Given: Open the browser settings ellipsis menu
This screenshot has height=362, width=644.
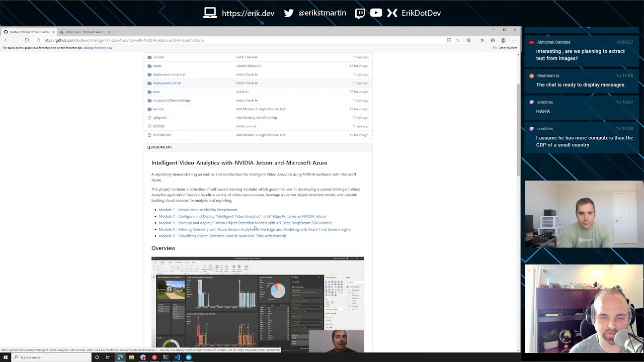Looking at the screenshot, I should coord(514,40).
